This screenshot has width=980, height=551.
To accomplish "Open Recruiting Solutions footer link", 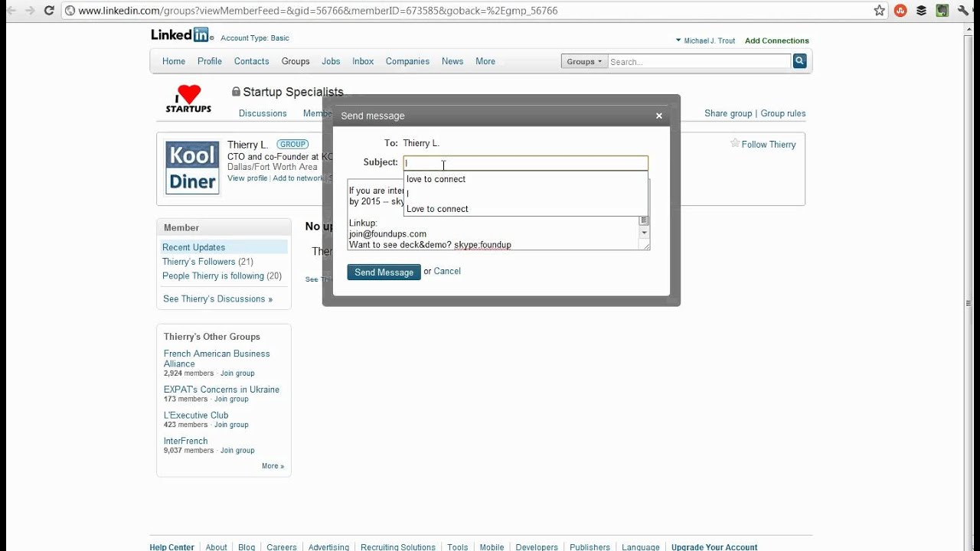I will click(398, 547).
